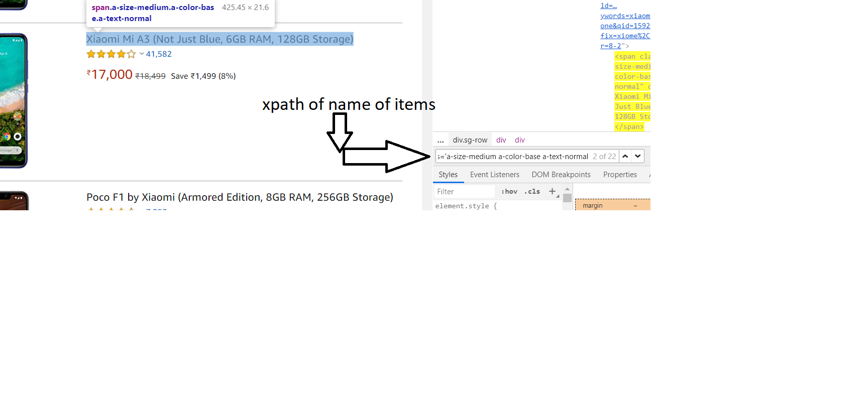Click the struck-through ₹18,499 price

150,76
